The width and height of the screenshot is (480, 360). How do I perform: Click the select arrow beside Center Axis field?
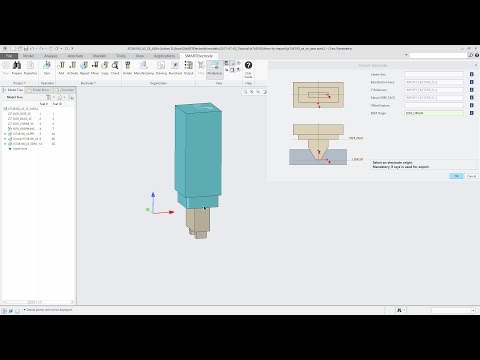[x=472, y=74]
